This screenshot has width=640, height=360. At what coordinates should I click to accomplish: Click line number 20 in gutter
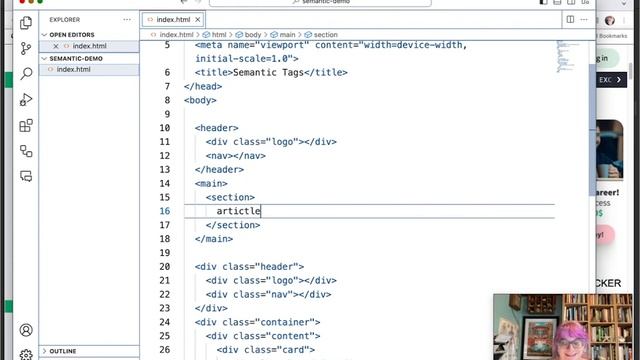pos(164,267)
